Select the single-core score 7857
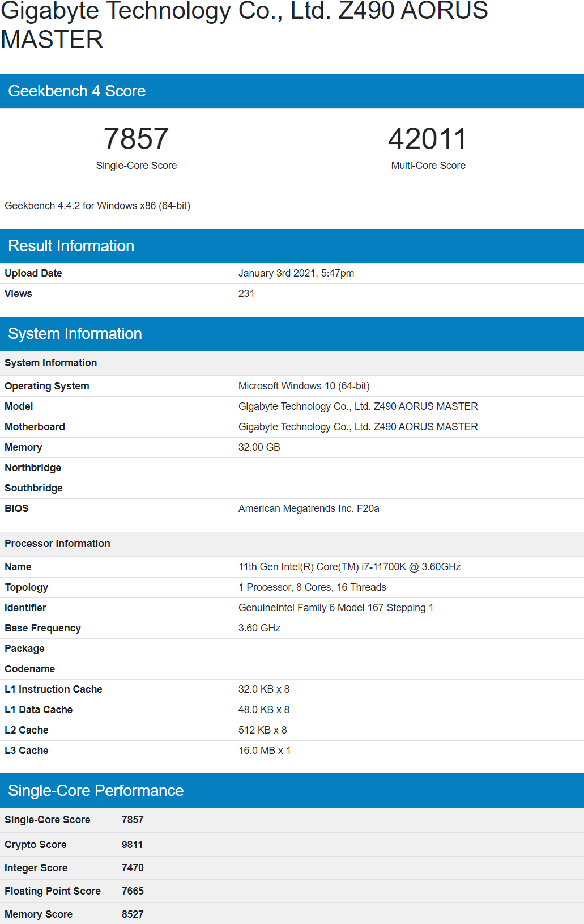Viewport: 584px width, 924px height. point(137,139)
